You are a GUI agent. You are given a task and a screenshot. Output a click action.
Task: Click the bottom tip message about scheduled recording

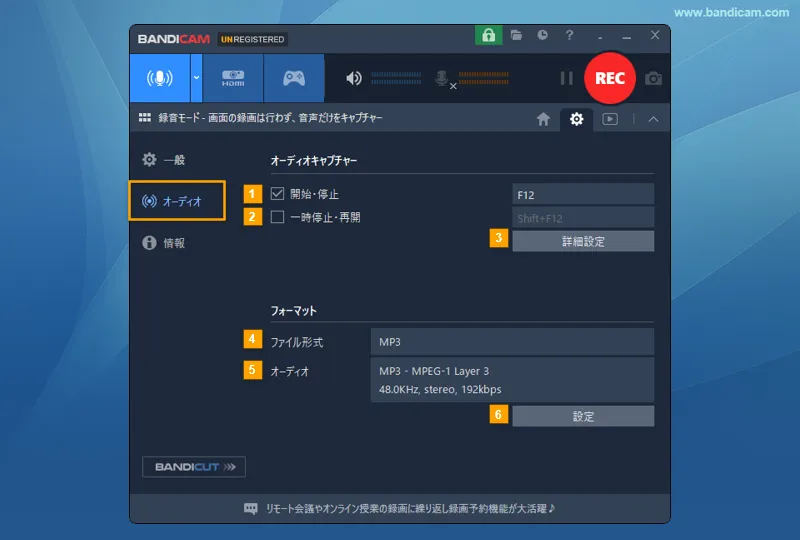pyautogui.click(x=410, y=508)
